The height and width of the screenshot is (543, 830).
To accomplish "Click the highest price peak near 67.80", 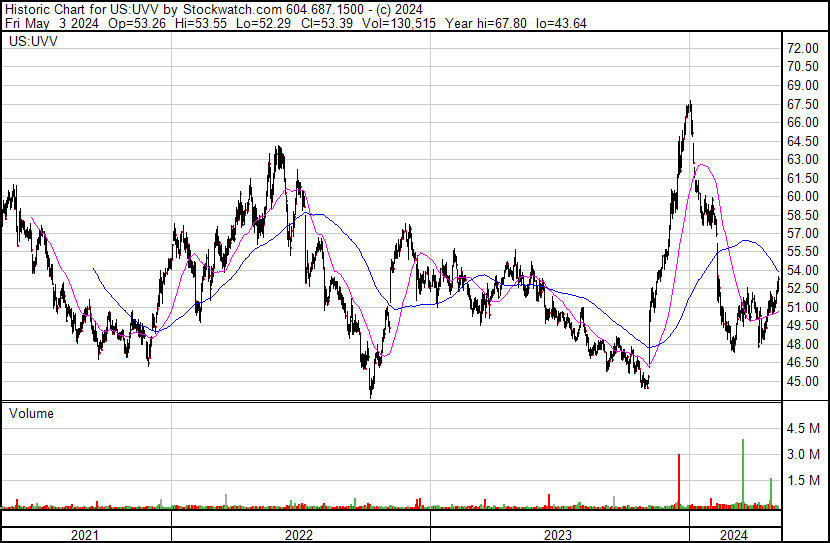I will [x=690, y=103].
